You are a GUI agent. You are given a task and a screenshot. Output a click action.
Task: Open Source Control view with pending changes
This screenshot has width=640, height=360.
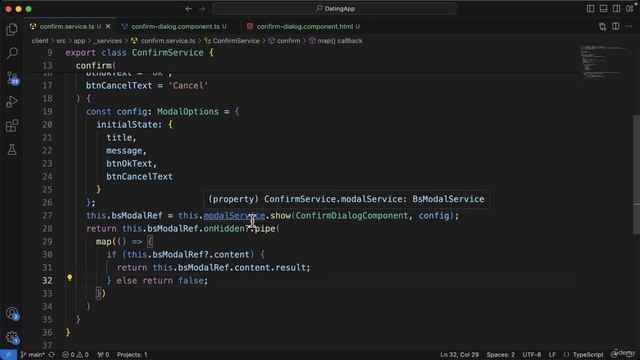click(12, 78)
